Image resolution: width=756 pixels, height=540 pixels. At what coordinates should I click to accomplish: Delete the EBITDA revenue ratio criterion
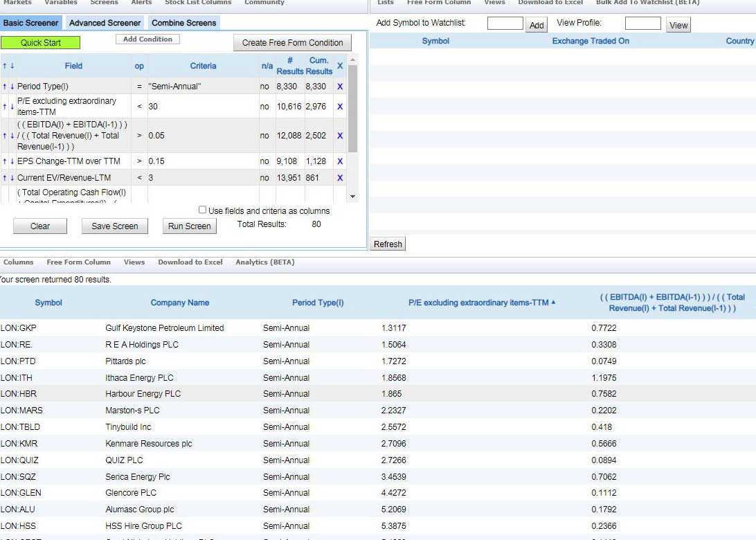pyautogui.click(x=339, y=136)
